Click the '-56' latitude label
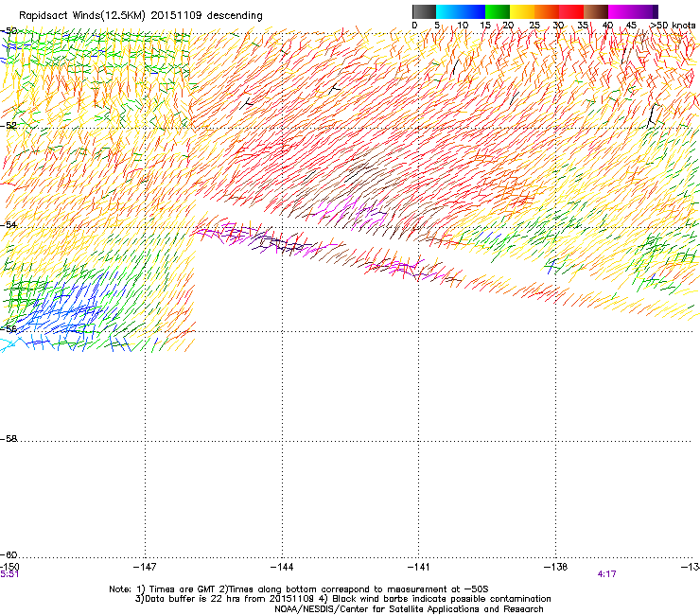The width and height of the screenshot is (700, 615). [x=9, y=328]
